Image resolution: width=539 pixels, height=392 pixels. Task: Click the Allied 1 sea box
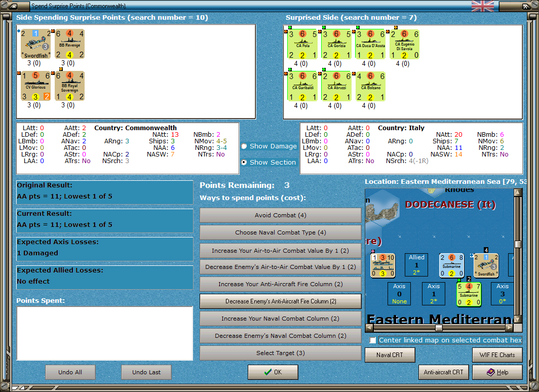tap(416, 265)
